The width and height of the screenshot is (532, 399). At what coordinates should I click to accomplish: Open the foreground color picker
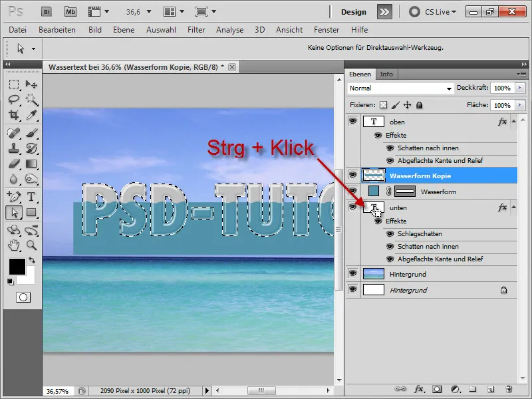pyautogui.click(x=17, y=267)
